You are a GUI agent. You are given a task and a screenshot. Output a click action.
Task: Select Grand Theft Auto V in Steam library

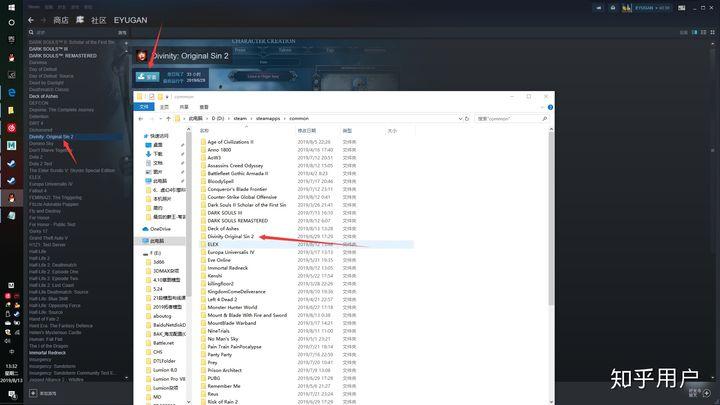tap(48, 238)
